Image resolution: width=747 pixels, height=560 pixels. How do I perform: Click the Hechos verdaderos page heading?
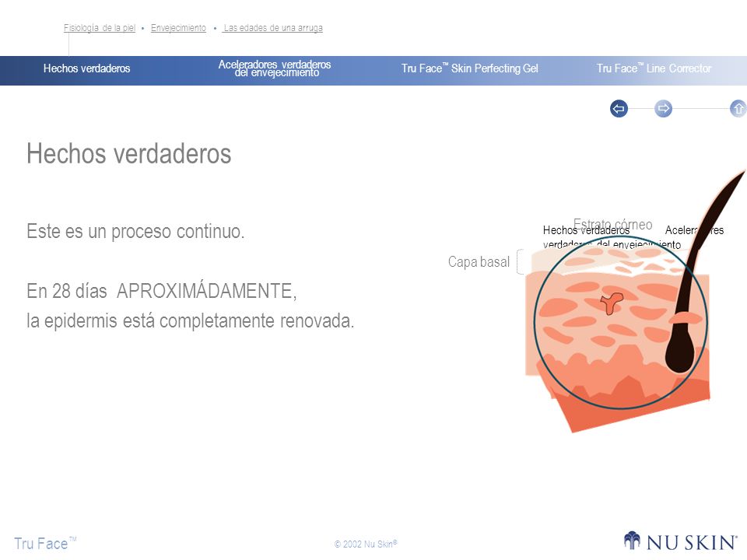pos(128,154)
